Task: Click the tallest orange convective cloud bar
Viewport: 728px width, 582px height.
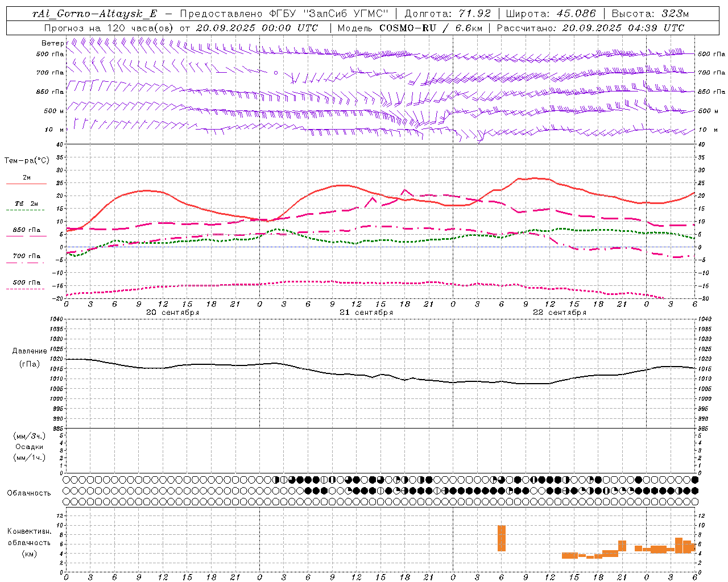Action: [502, 538]
